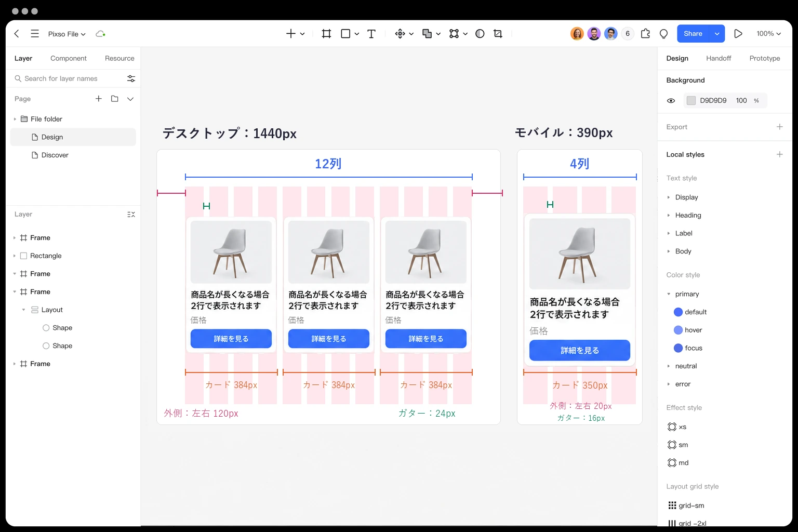Open the component tool icon

pyautogui.click(x=400, y=34)
